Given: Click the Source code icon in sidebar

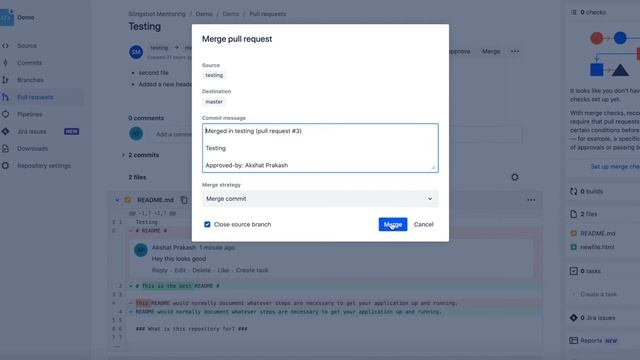Looking at the screenshot, I should pyautogui.click(x=5, y=46).
